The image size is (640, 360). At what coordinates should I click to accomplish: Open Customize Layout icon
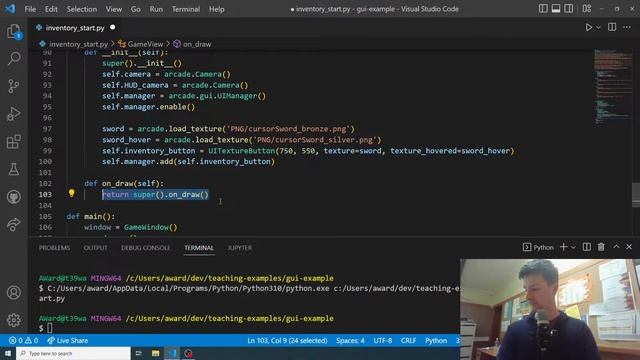tap(587, 9)
